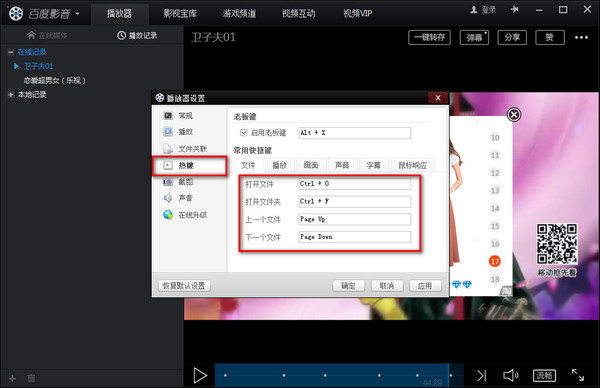Add a file with the plus icon
The width and height of the screenshot is (600, 388).
12,378
